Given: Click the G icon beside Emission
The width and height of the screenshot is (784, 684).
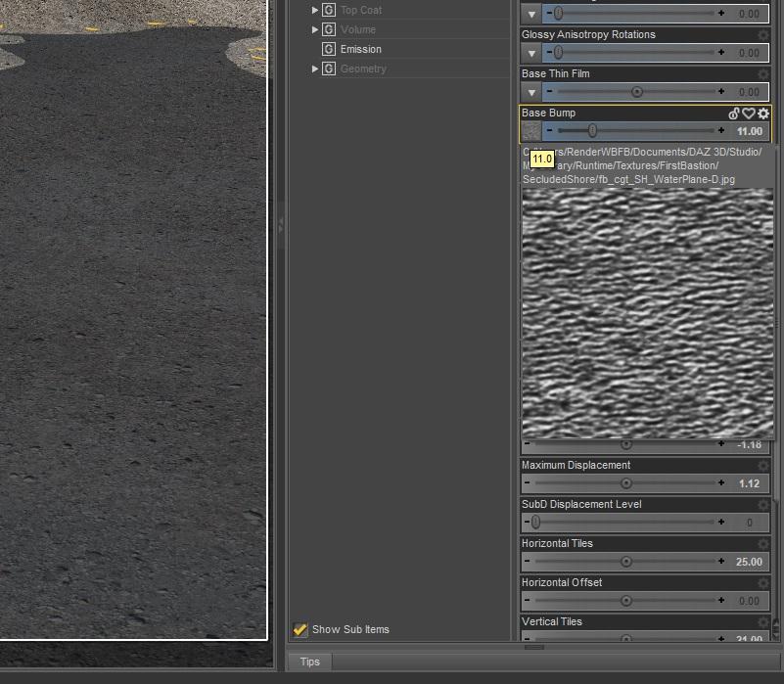Looking at the screenshot, I should pos(329,49).
